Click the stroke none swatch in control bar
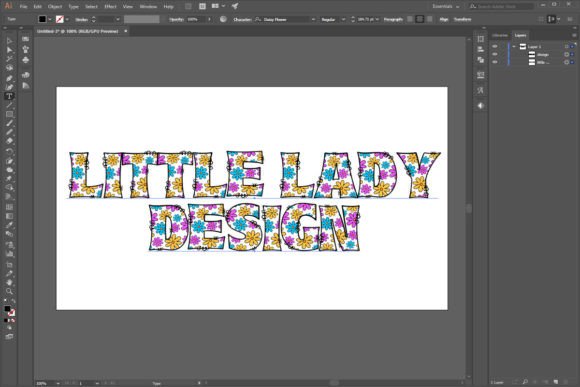The image size is (580, 387). [60, 19]
